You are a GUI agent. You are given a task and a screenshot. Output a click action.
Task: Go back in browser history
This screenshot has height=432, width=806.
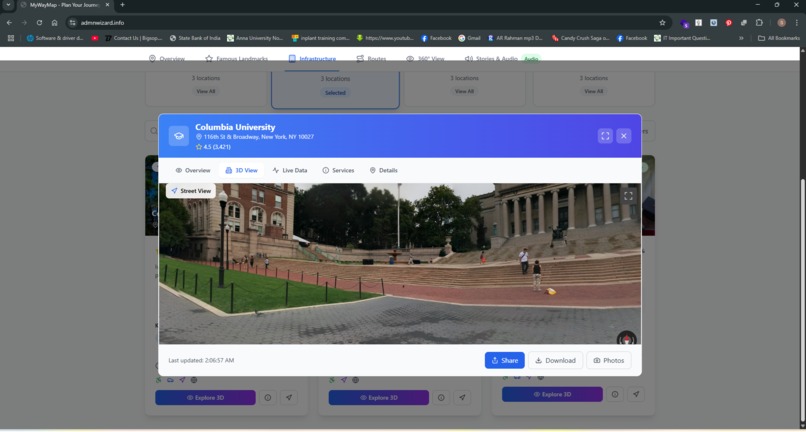pos(9,23)
